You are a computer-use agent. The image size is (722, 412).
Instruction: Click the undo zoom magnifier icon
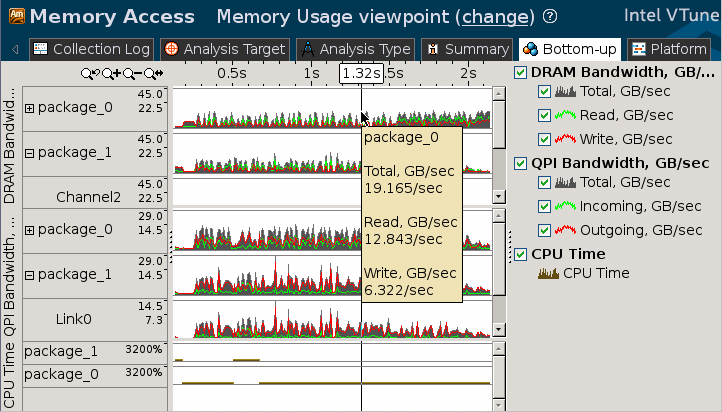[92, 73]
